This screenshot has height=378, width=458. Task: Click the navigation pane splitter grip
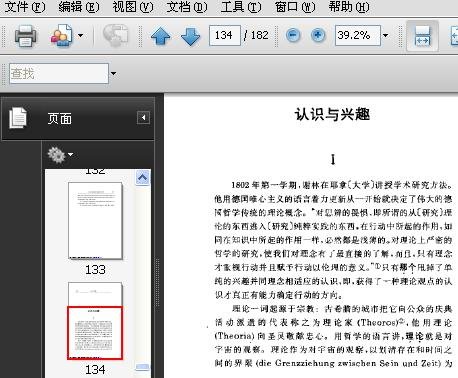coord(158,282)
